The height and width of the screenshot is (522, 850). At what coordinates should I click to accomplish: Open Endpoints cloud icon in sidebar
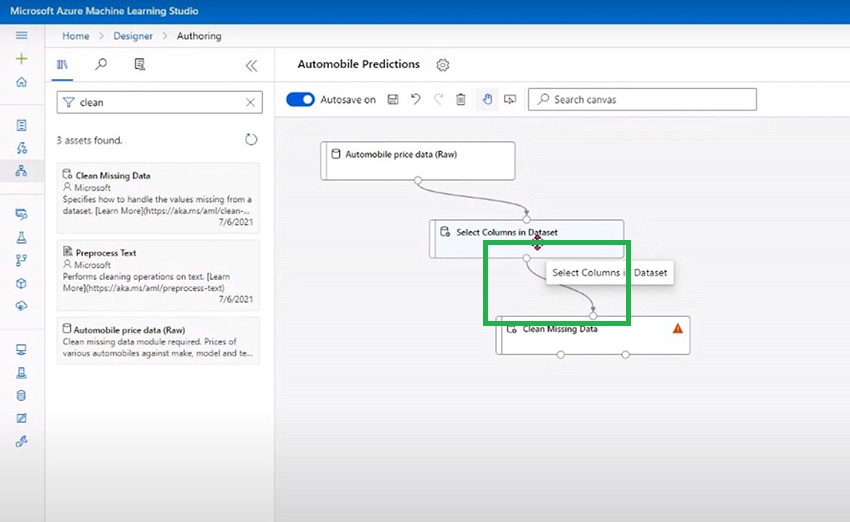pyautogui.click(x=22, y=306)
